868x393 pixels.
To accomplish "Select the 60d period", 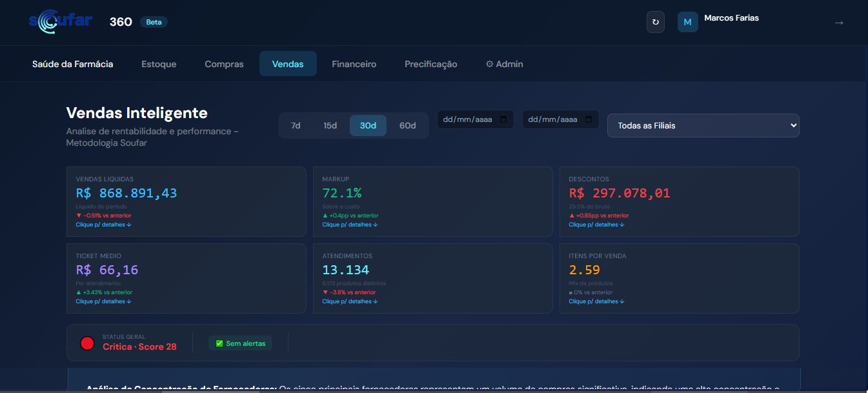I will point(407,125).
